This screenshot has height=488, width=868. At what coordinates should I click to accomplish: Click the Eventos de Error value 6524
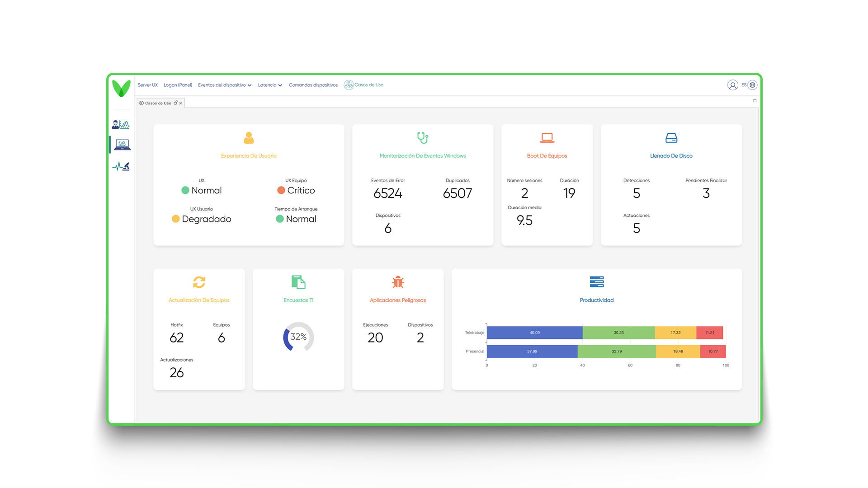coord(388,193)
